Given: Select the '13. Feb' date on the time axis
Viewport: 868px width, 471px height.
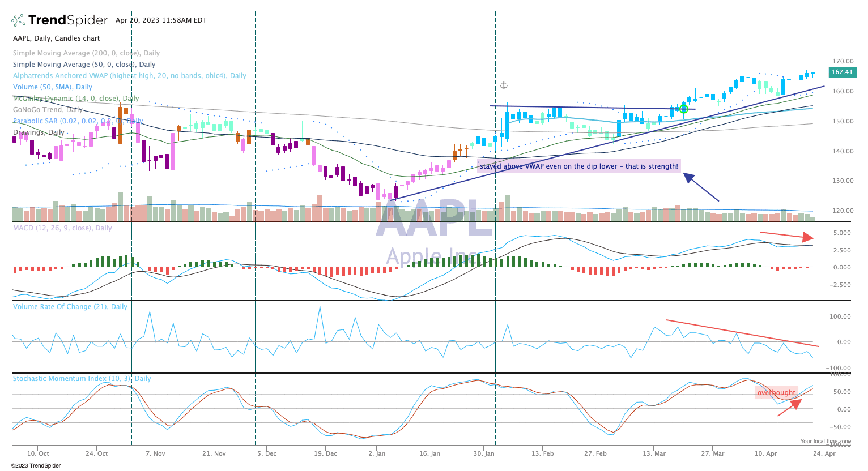Looking at the screenshot, I should click(543, 453).
